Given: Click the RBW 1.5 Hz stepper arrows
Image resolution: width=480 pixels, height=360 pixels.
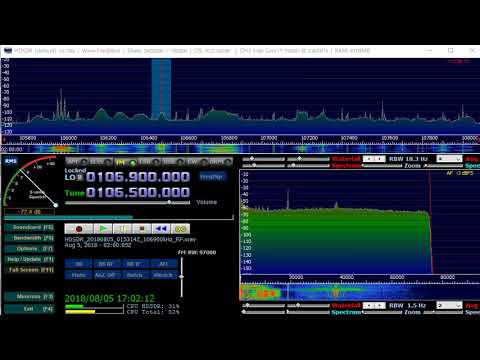Looking at the screenshot, I should click(374, 305).
